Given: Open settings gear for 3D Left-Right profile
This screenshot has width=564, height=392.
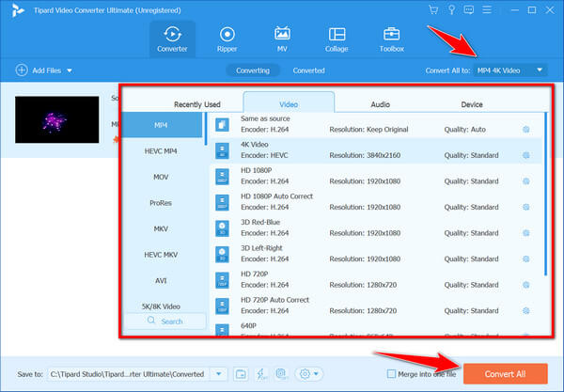Looking at the screenshot, I should (x=525, y=259).
